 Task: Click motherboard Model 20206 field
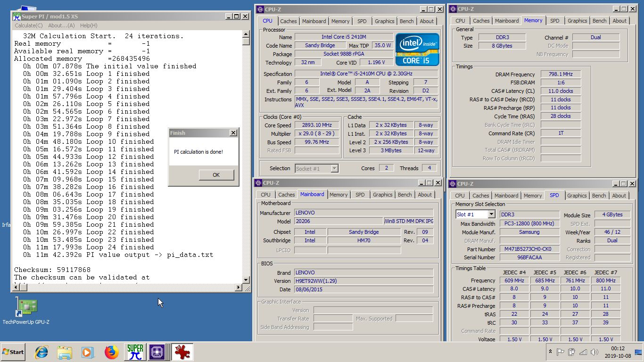click(339, 221)
